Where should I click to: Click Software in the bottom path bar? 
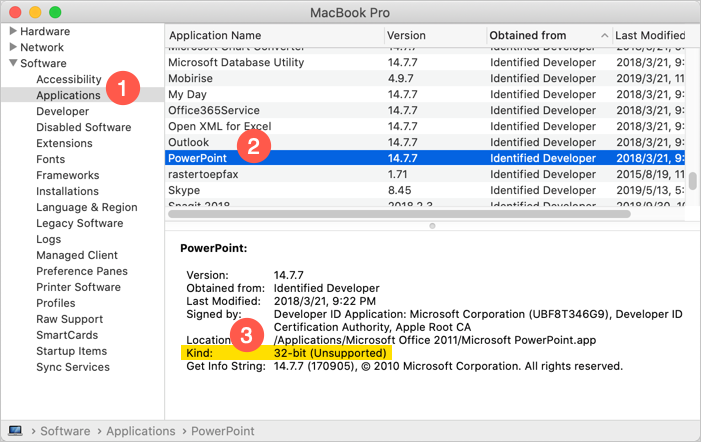pos(66,431)
